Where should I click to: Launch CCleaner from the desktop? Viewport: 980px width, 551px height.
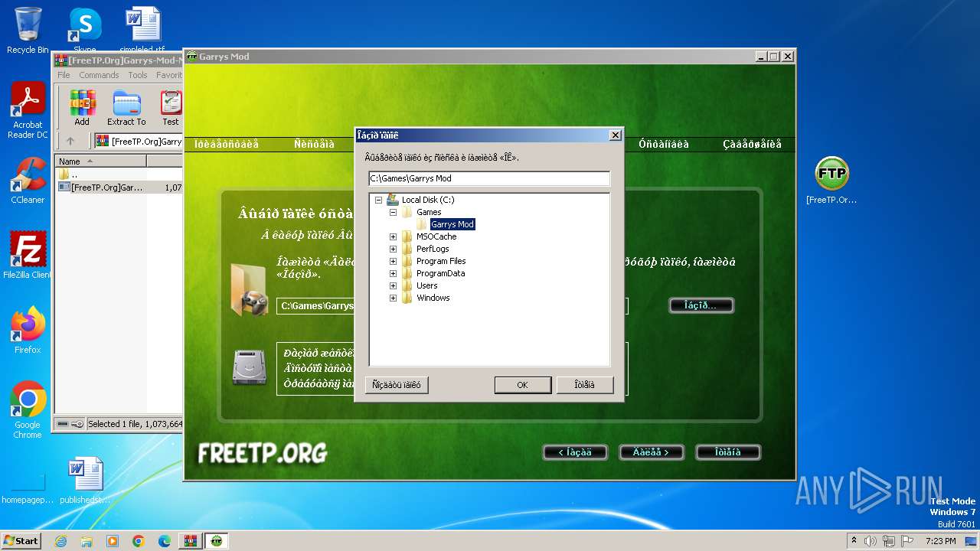(x=28, y=181)
